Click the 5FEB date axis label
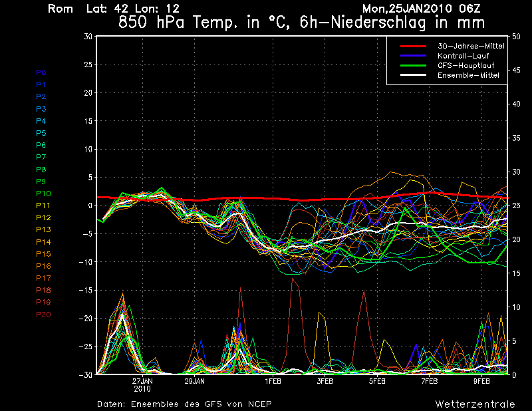532x411 pixels. tap(377, 382)
